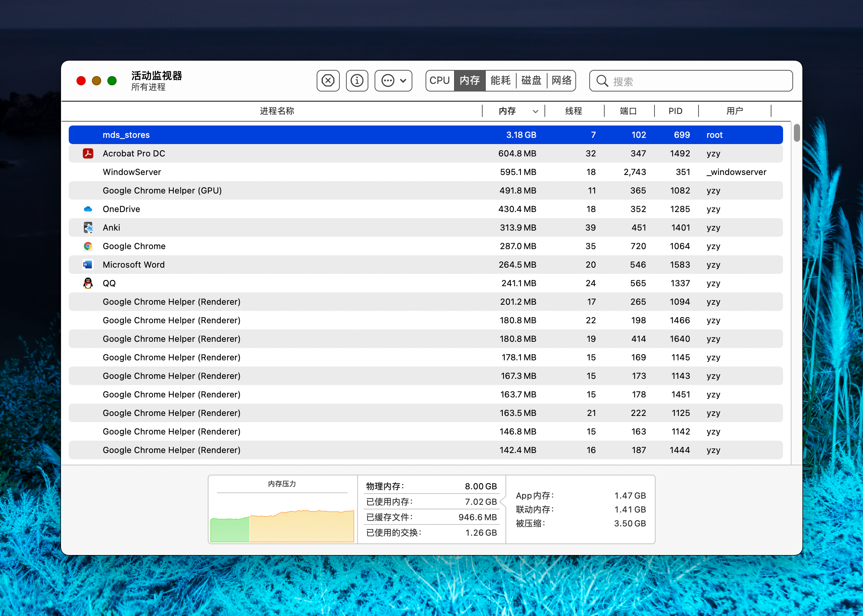Open the ellipsis actions dropdown menu
The height and width of the screenshot is (616, 863).
(x=393, y=81)
